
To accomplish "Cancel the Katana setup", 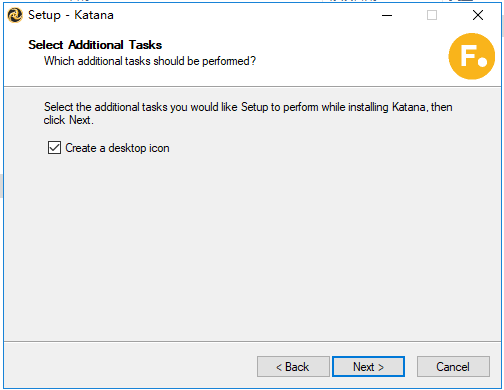I will pos(453,367).
